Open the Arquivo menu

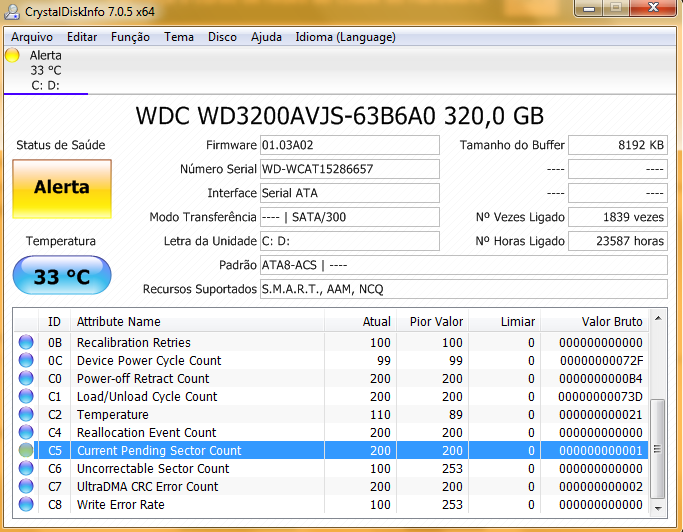32,37
